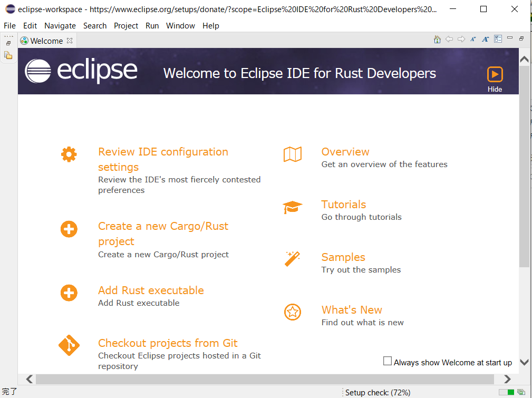
Task: Click the Hide label under play icon
Action: coord(495,89)
